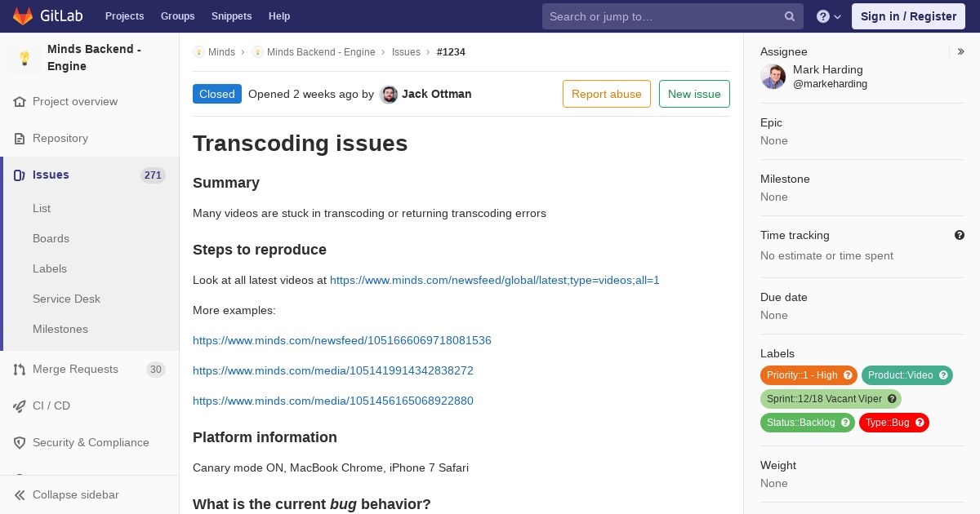Click the Security & Compliance shield icon
Image resolution: width=980 pixels, height=514 pixels.
(20, 443)
